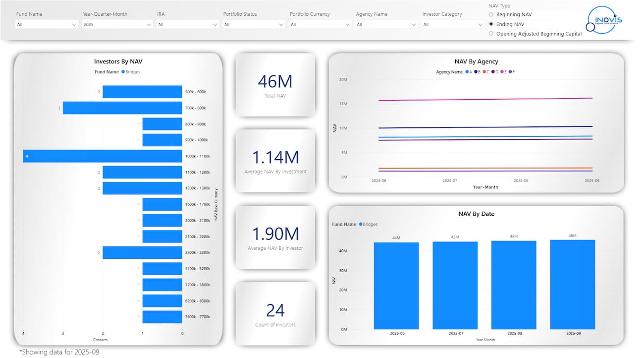
Task: Click Agency F legend marker in NAV By Agency
Action: point(510,72)
